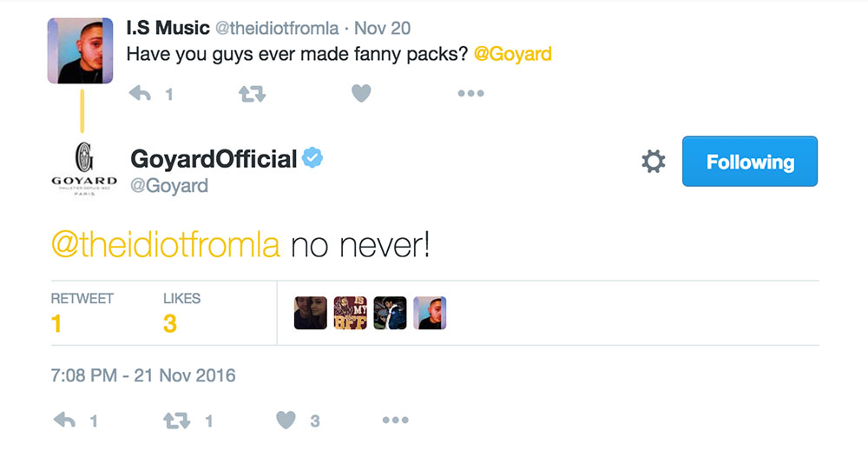Open more options on GoyardOfficial tweet

(x=395, y=421)
